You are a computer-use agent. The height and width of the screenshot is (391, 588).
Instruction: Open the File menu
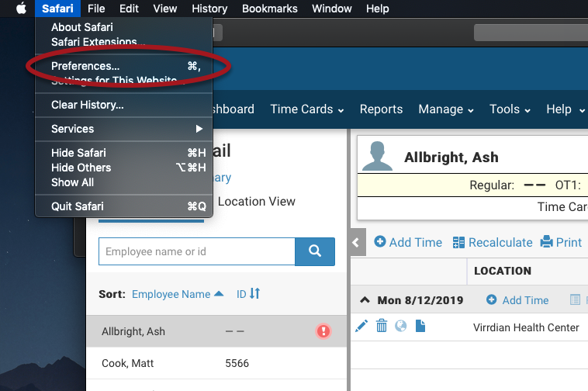click(x=96, y=9)
